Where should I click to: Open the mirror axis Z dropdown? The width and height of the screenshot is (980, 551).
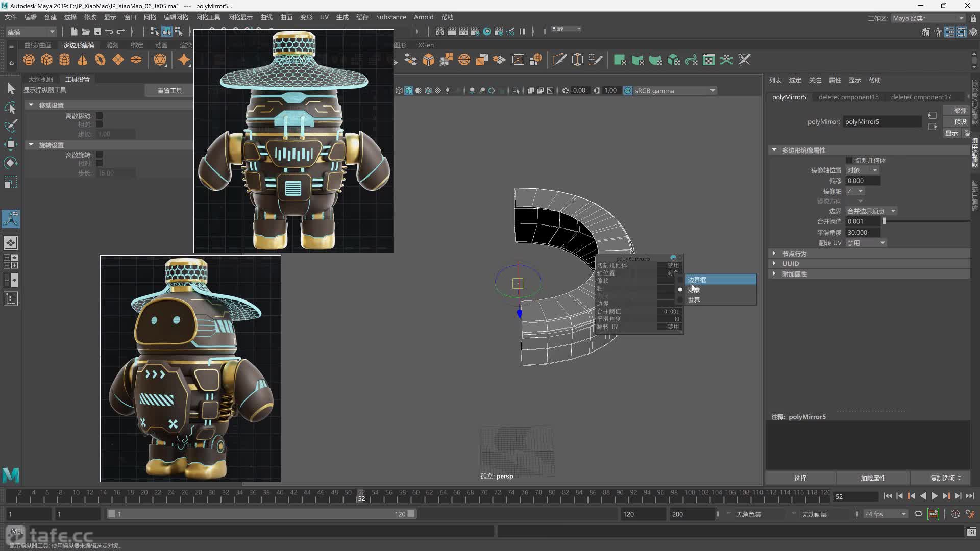tap(855, 191)
